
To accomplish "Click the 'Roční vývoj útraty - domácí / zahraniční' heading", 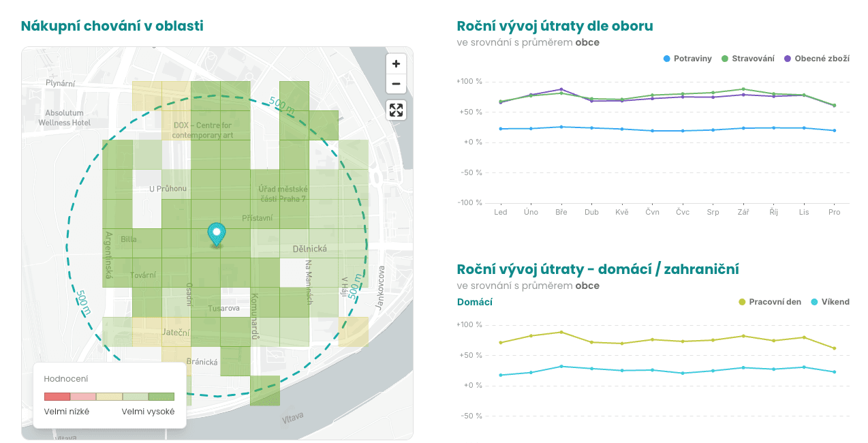I will pos(598,269).
